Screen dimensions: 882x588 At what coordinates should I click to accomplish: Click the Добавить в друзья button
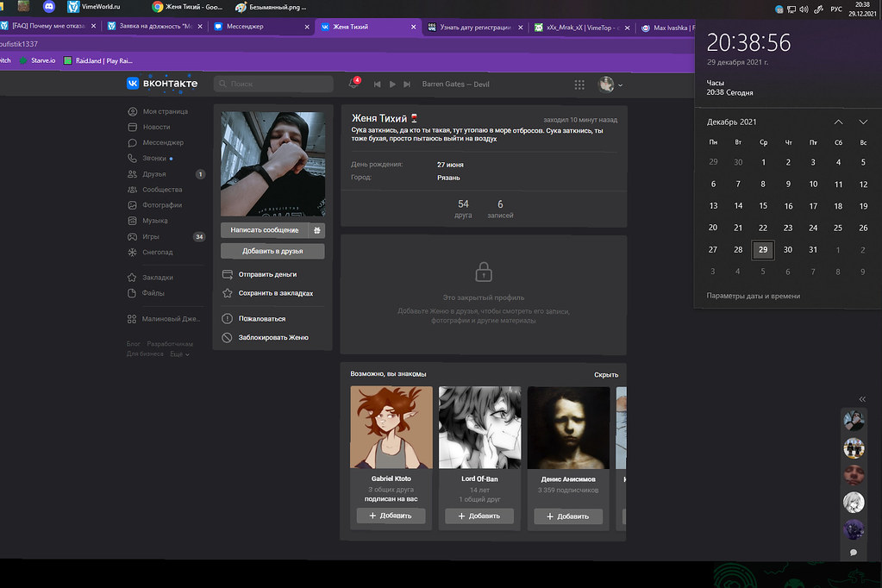pos(272,251)
